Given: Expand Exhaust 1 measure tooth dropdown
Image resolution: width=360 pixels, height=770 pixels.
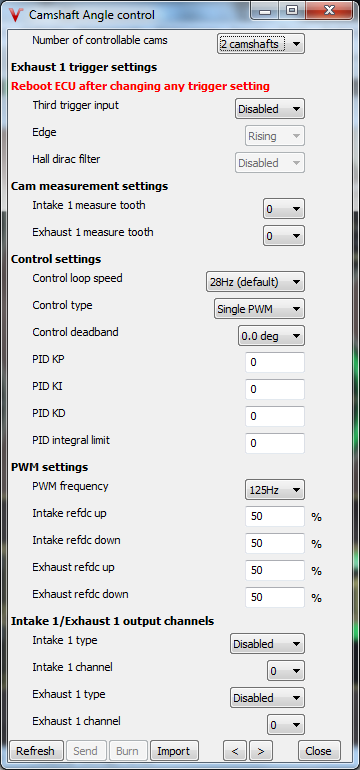Looking at the screenshot, I should (x=284, y=236).
